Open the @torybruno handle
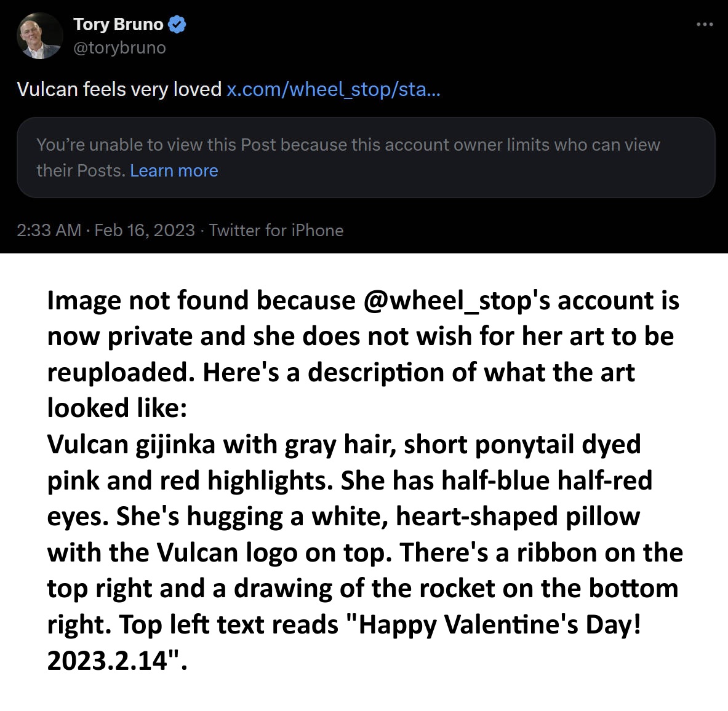The height and width of the screenshot is (711, 728). point(119,48)
